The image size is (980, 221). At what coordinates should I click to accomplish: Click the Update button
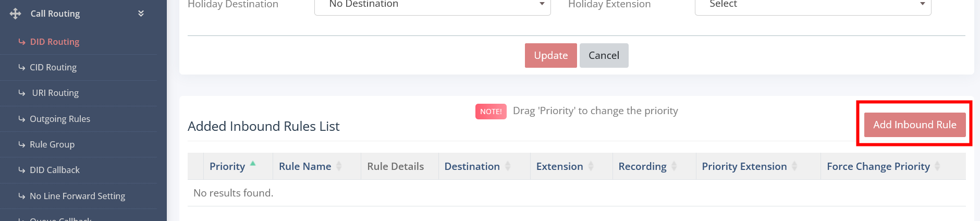[x=550, y=55]
